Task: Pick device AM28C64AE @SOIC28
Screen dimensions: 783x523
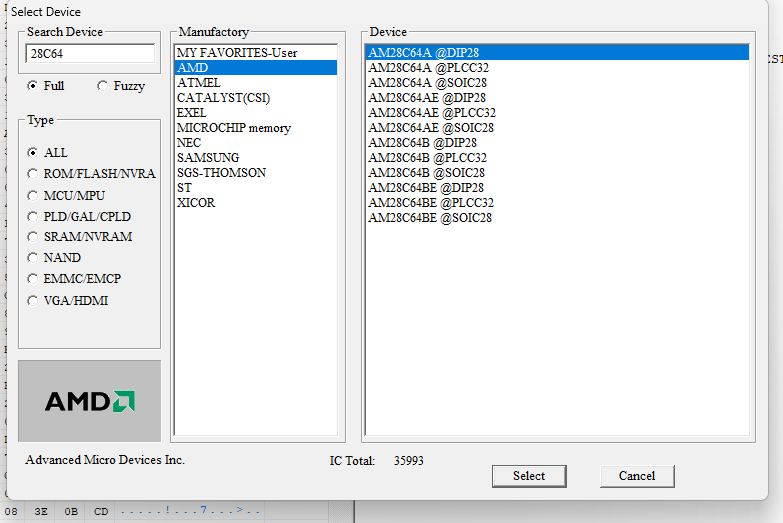Action: [430, 128]
